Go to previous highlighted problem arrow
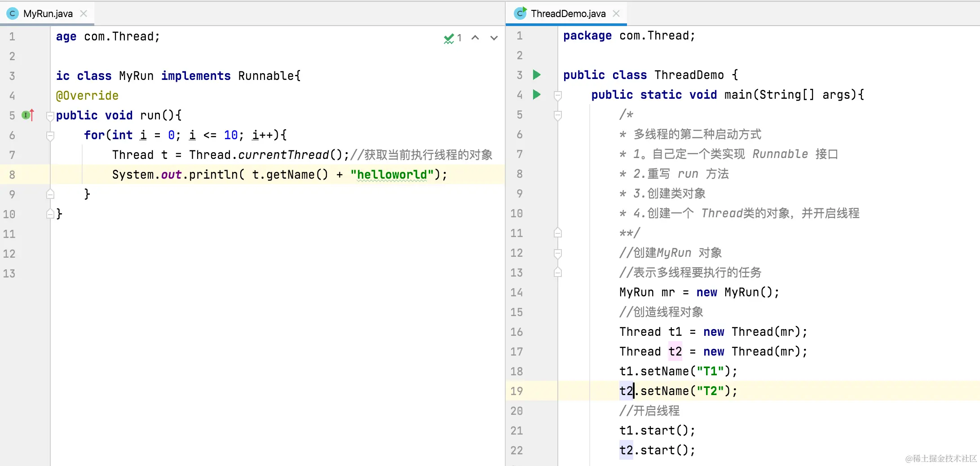The image size is (980, 466). point(475,38)
